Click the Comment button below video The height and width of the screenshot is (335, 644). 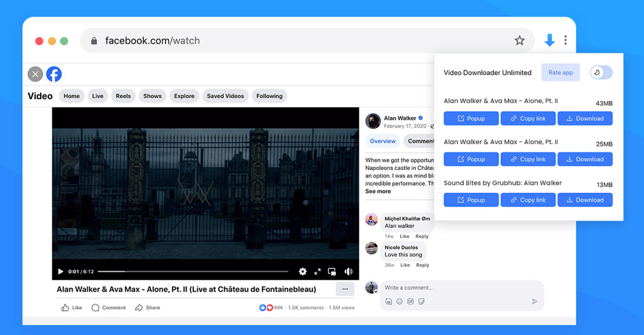pyautogui.click(x=109, y=308)
